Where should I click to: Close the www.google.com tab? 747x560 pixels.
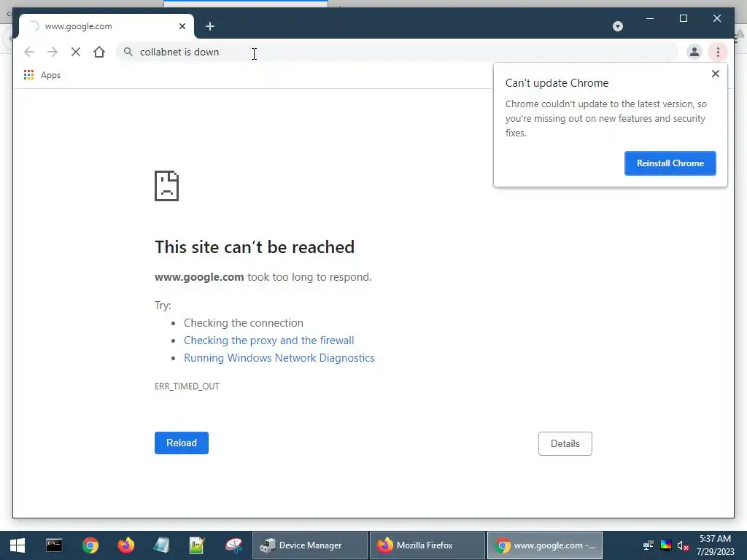click(x=182, y=26)
